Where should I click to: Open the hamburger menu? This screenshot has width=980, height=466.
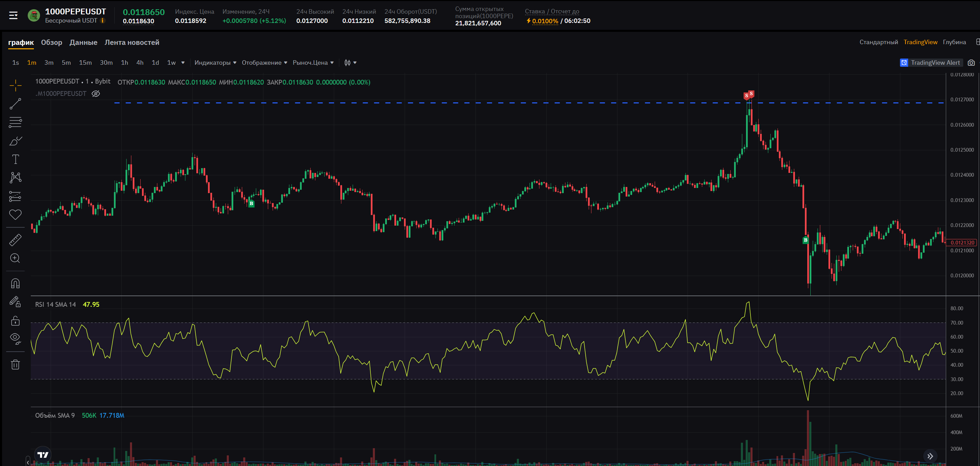click(x=13, y=16)
